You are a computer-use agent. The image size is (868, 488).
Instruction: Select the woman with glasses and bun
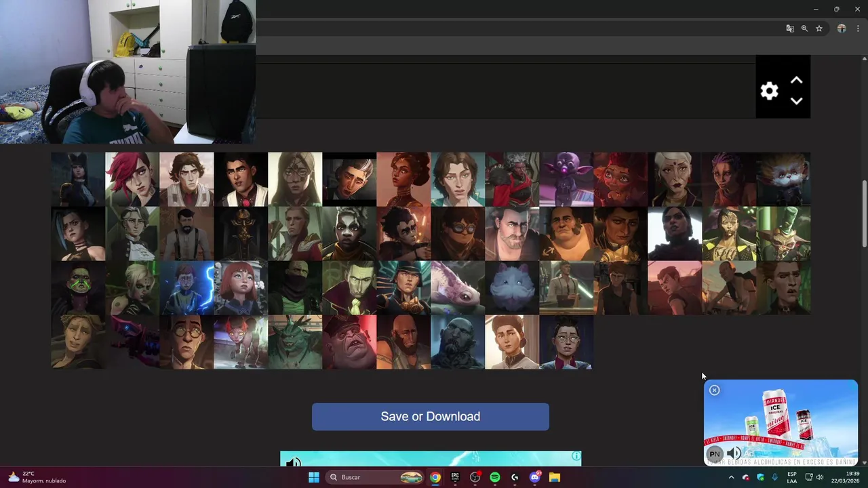tap(566, 342)
